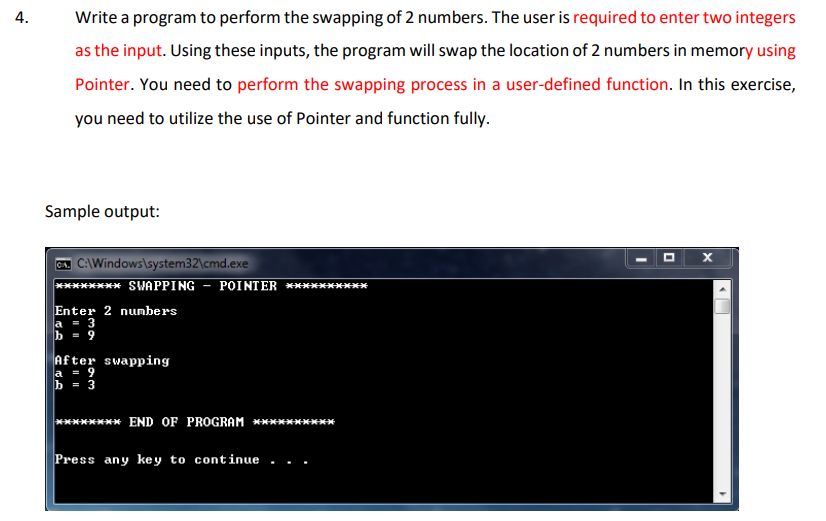This screenshot has width=826, height=521.
Task: Click the C:\Windows\system32\cmd.exe window title
Action: point(162,263)
